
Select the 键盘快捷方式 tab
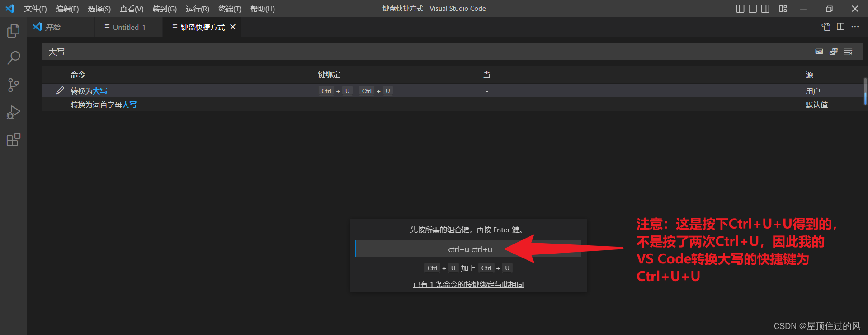point(202,27)
